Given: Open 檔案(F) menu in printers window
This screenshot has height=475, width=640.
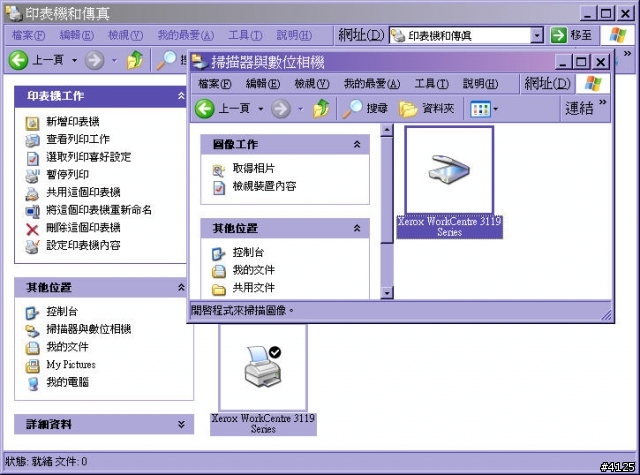Looking at the screenshot, I should tap(28, 36).
